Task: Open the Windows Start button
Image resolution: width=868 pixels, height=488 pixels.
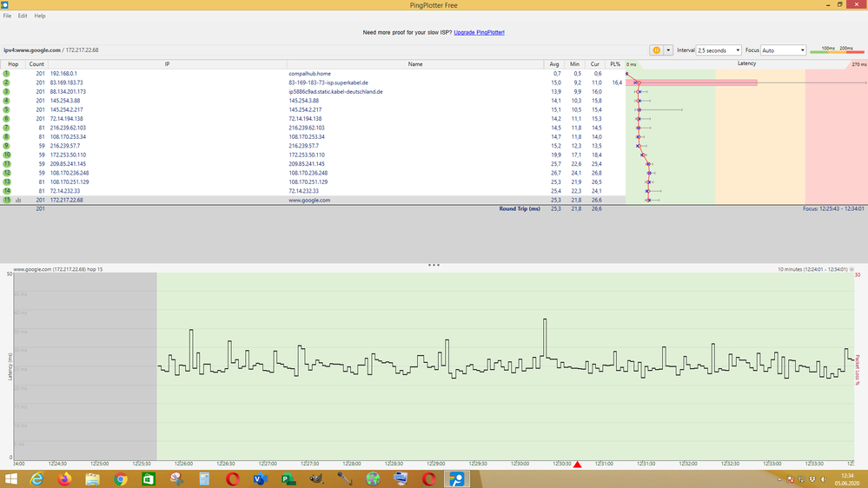Action: [10, 478]
